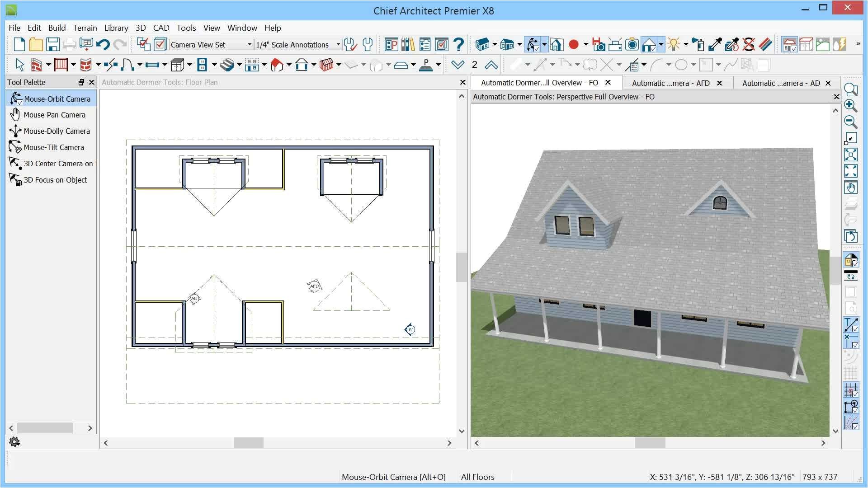
Task: Open the Build menu
Action: click(57, 28)
